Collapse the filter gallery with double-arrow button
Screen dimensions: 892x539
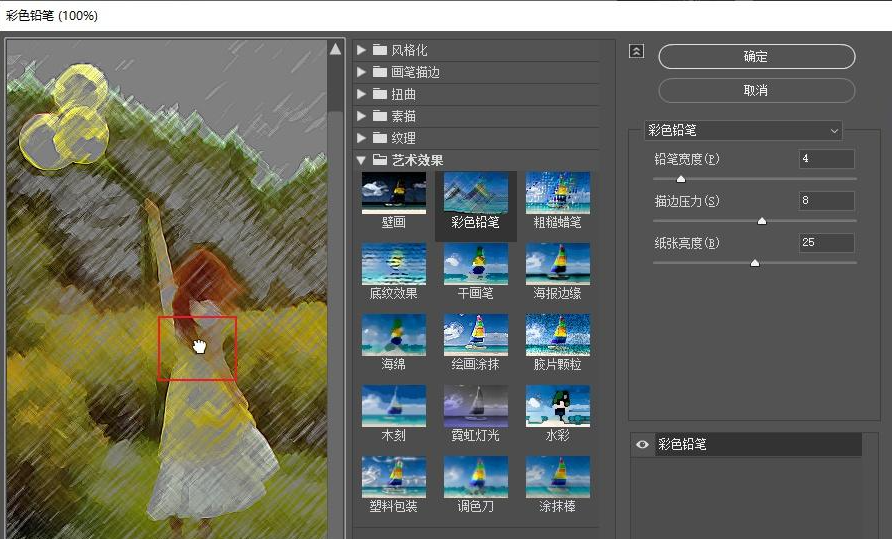point(636,52)
